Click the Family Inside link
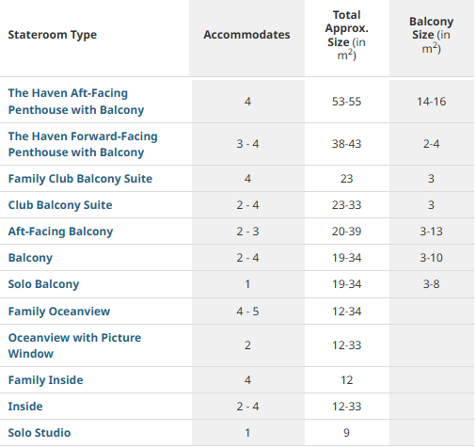The width and height of the screenshot is (476, 448). tap(46, 380)
